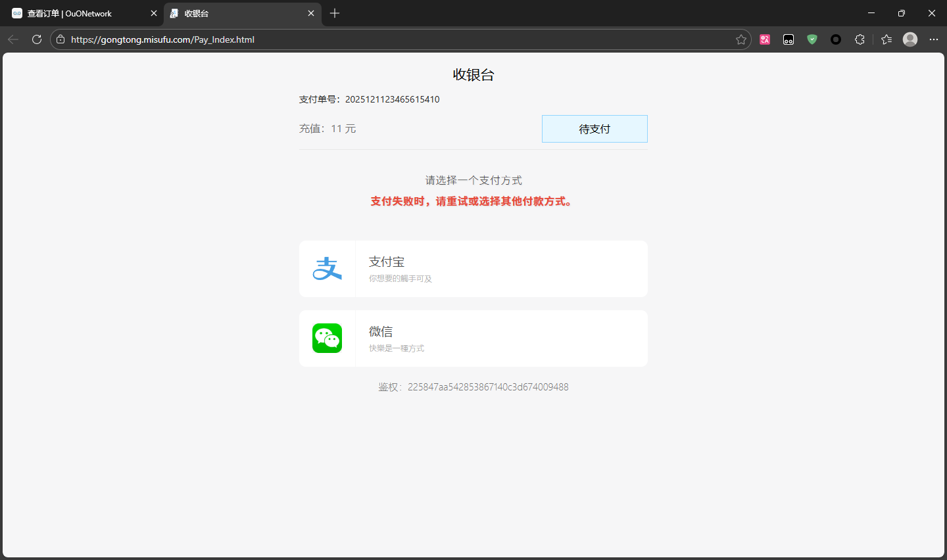Choose 微信 payment option
This screenshot has width=947, height=560.
(x=473, y=338)
